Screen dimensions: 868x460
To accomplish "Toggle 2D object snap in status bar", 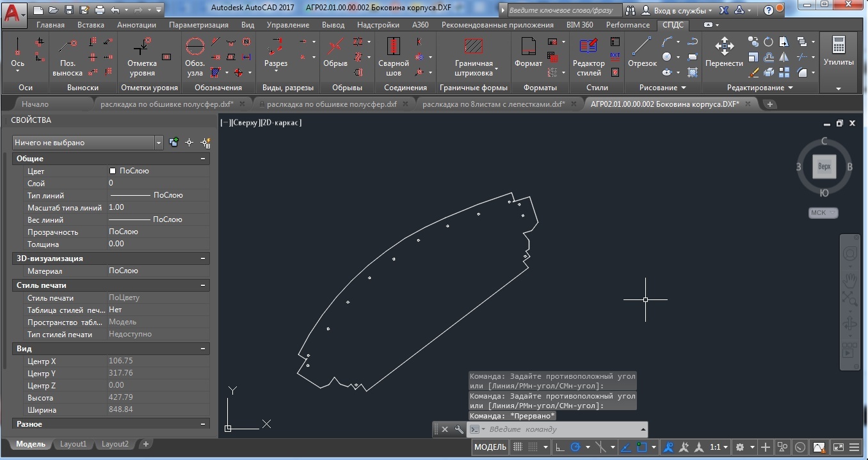I will pos(642,447).
